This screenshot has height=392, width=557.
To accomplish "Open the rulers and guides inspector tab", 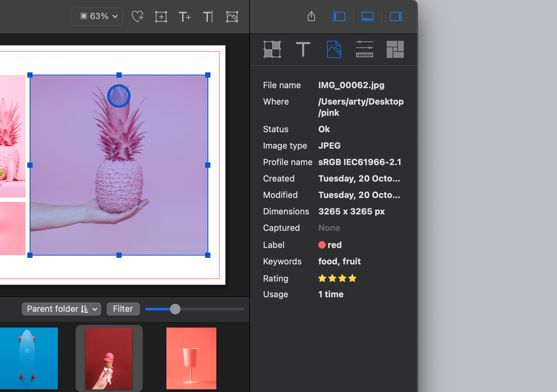I will click(365, 49).
